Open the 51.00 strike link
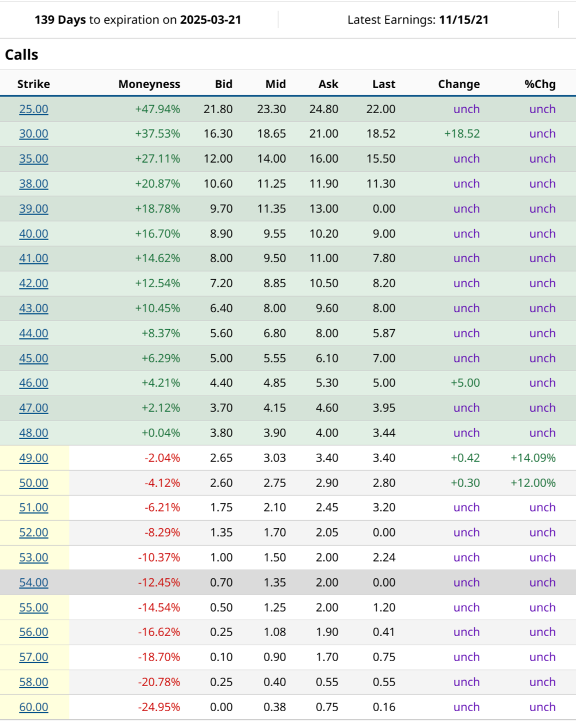This screenshot has width=576, height=728. [34, 508]
